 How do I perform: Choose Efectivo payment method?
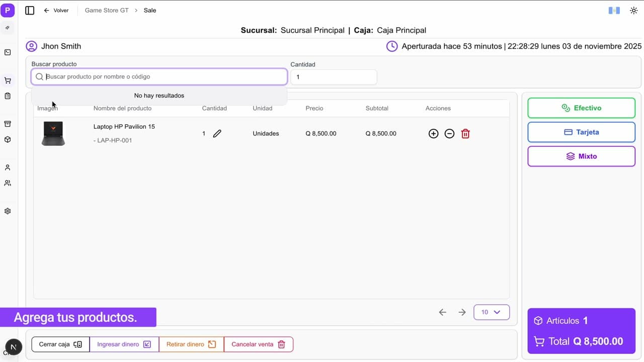(582, 108)
